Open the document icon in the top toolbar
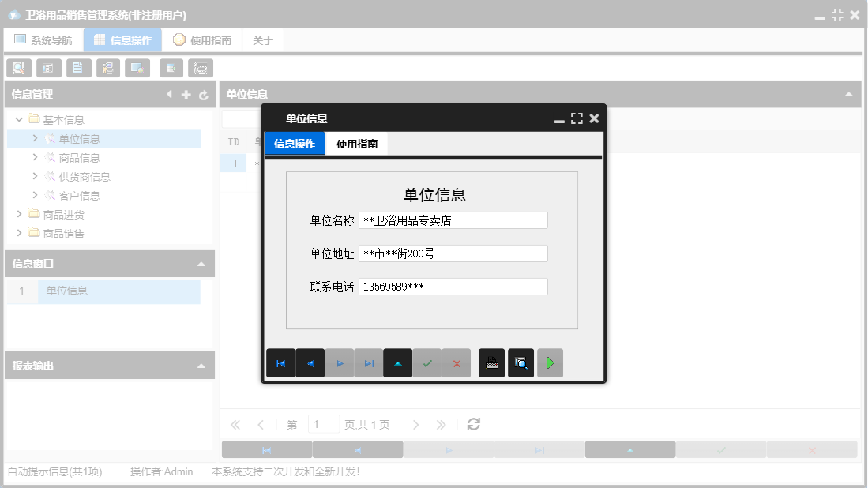This screenshot has height=488, width=868. click(78, 68)
